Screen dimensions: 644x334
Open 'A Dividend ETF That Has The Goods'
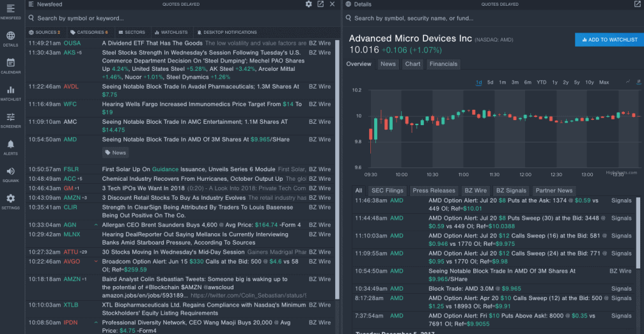152,43
